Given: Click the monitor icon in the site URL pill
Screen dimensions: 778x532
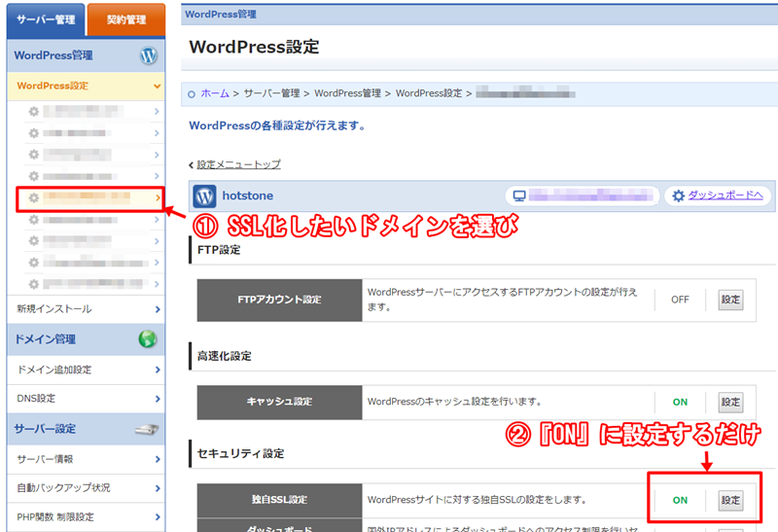Looking at the screenshot, I should click(519, 196).
